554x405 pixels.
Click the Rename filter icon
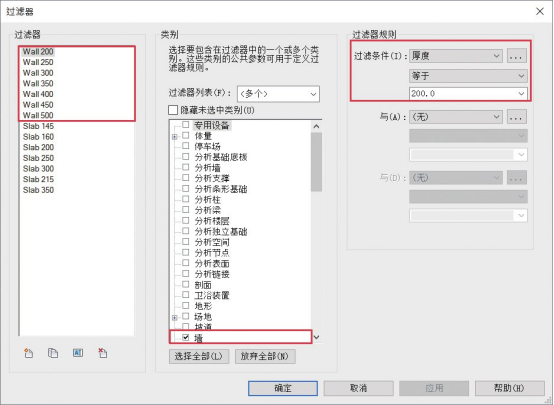[78, 353]
